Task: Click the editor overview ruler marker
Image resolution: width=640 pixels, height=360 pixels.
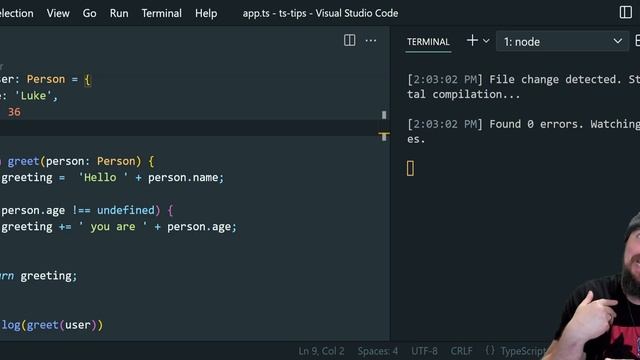Action: [384, 136]
